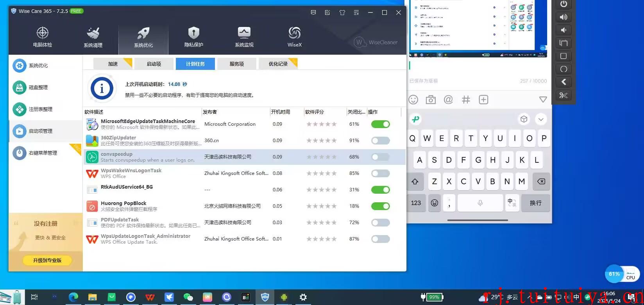Tap the shift key on the on-screen keyboard
The width and height of the screenshot is (644, 305).
[415, 181]
